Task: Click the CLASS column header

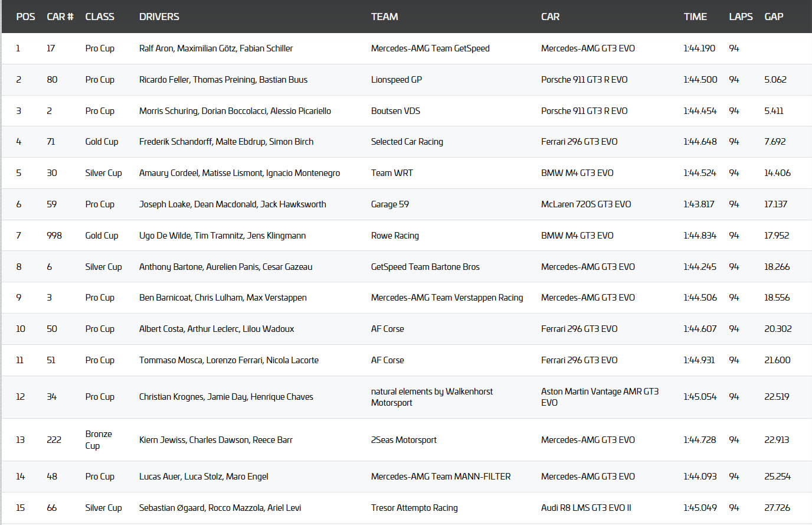Action: (x=100, y=17)
